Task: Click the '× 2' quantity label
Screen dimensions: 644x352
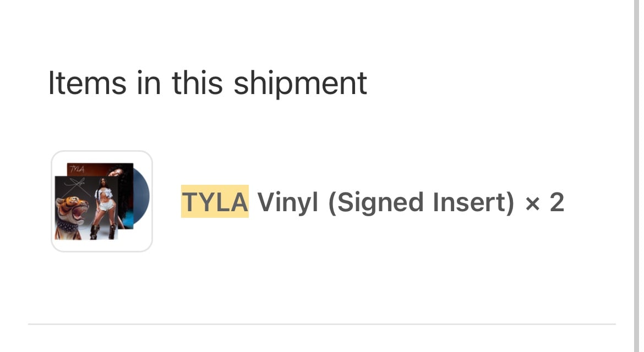Action: 545,202
